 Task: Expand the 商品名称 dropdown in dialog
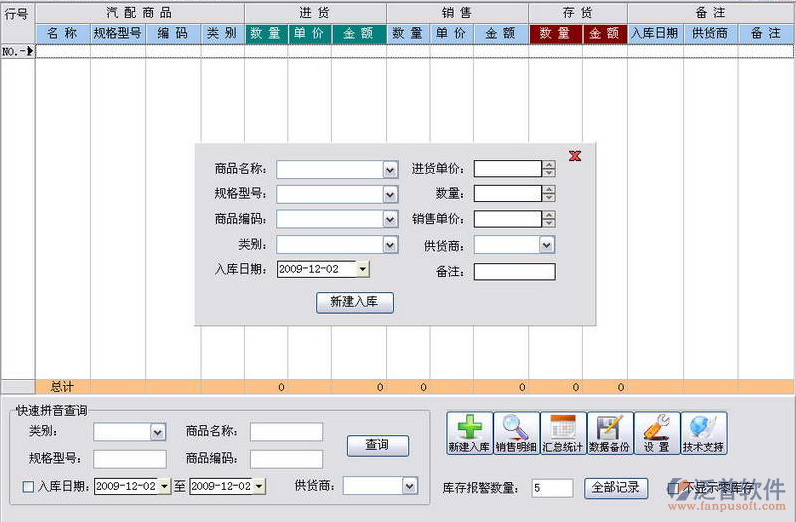390,170
